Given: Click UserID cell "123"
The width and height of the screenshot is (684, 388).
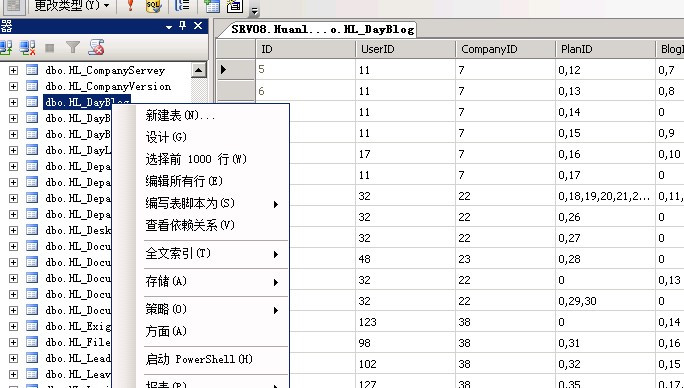Looking at the screenshot, I should point(405,322).
